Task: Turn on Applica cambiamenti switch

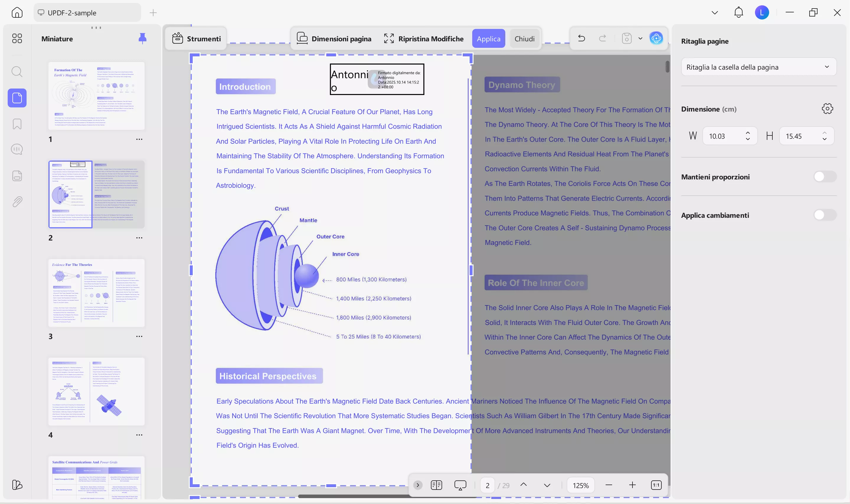Action: coord(825,215)
